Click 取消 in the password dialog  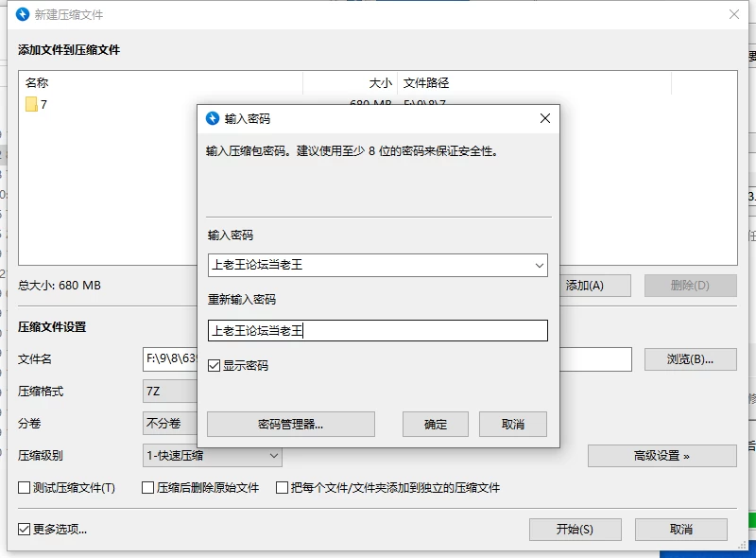(513, 424)
